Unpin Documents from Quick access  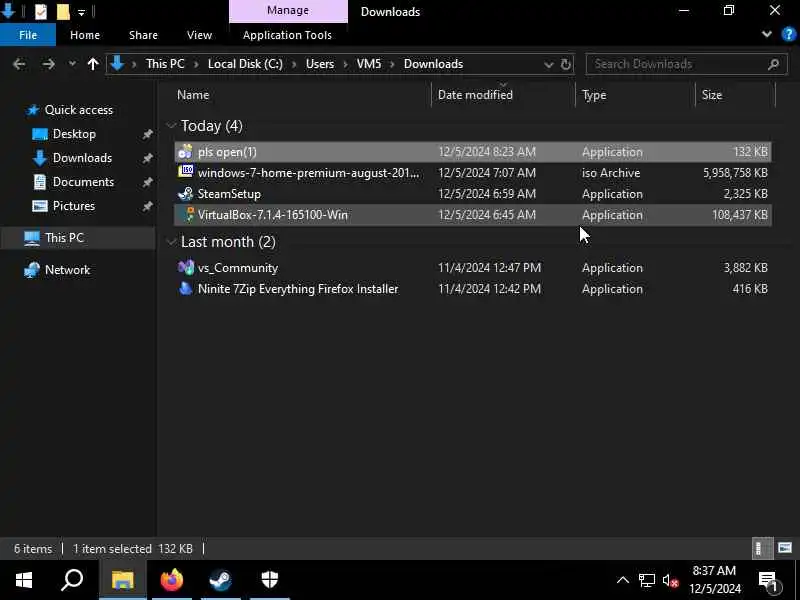147,182
